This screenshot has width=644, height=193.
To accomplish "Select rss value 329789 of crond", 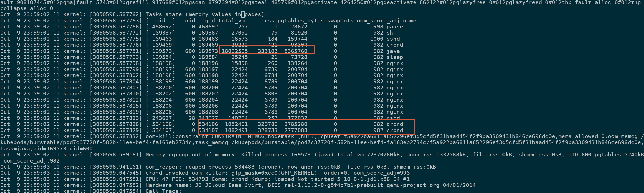I will pos(268,124).
